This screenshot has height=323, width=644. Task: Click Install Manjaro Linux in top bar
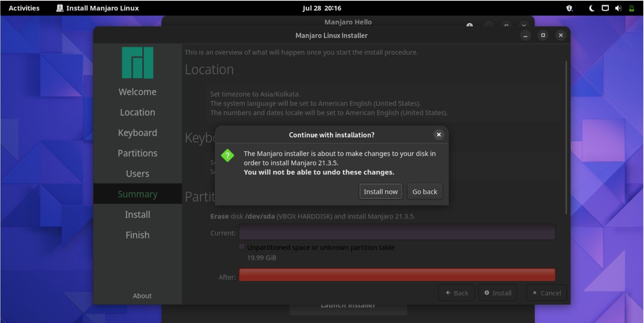(x=98, y=8)
